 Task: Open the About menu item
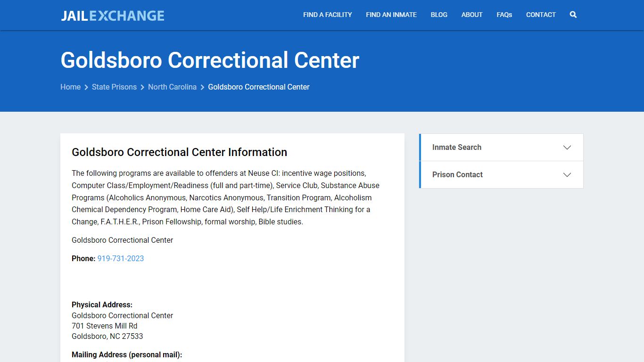[472, 15]
